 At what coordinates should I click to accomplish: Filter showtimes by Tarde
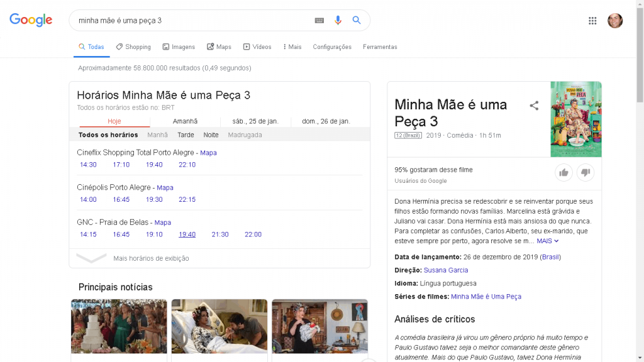[x=186, y=134]
